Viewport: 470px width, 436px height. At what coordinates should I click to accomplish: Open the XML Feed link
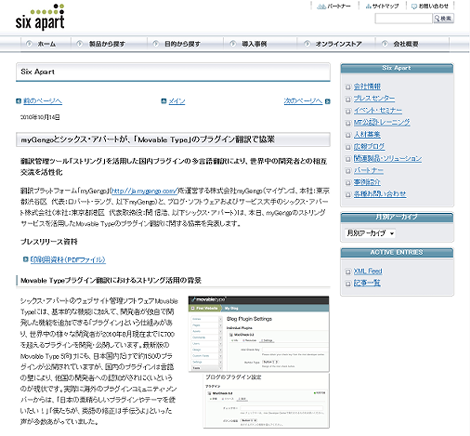(x=368, y=271)
